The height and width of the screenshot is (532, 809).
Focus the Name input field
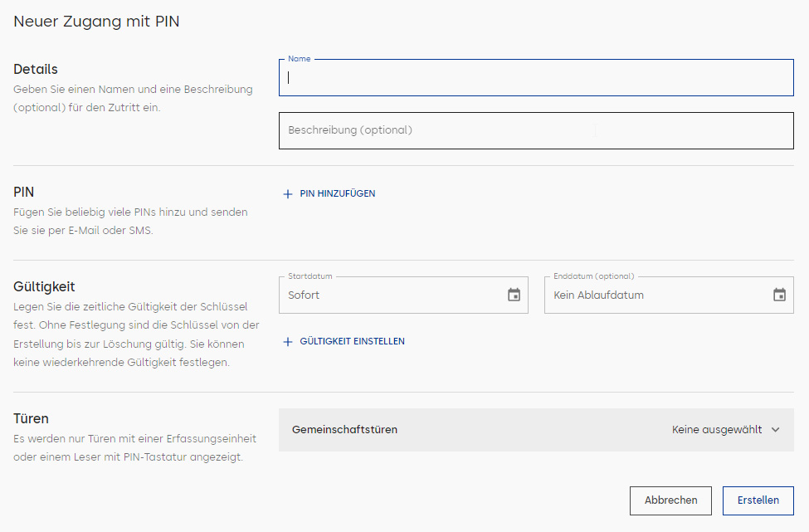tap(536, 78)
